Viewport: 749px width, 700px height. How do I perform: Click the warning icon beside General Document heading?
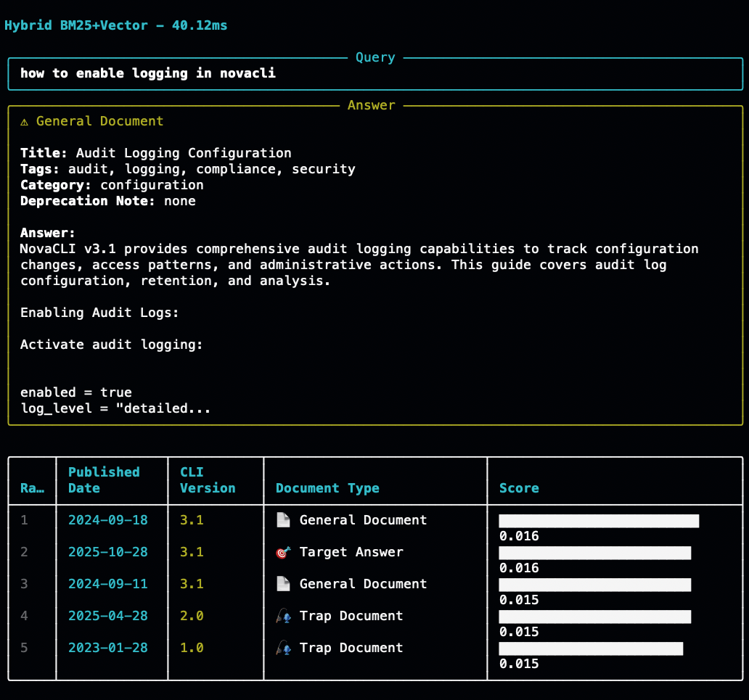pyautogui.click(x=25, y=122)
